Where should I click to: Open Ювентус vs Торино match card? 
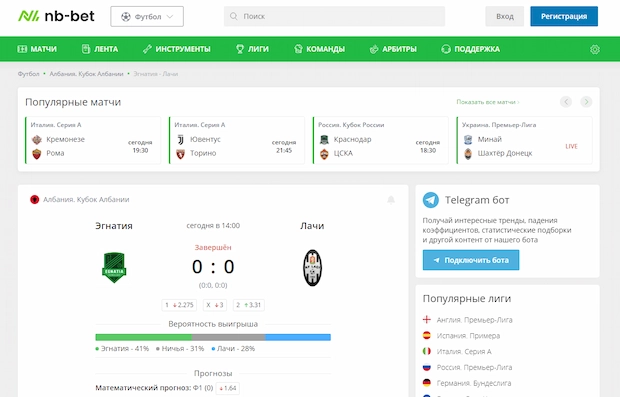(237, 140)
